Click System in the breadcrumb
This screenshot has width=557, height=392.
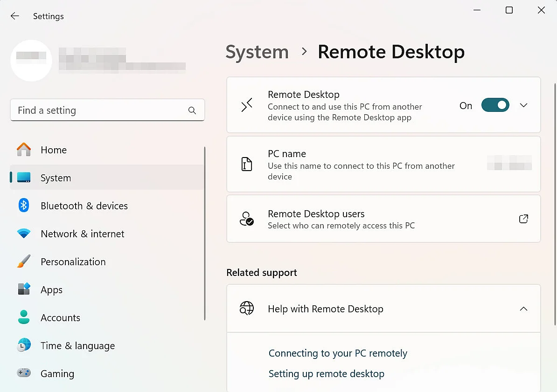(x=257, y=52)
